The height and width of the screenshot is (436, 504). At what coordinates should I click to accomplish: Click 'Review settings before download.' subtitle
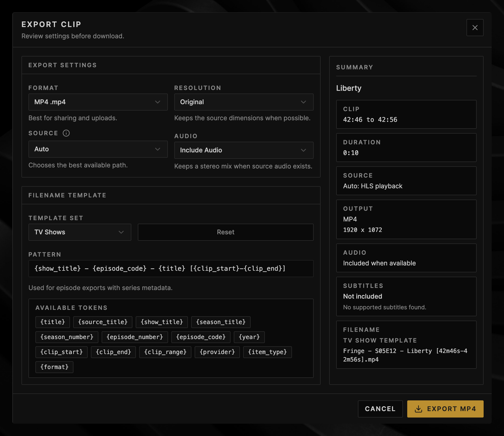click(x=73, y=36)
